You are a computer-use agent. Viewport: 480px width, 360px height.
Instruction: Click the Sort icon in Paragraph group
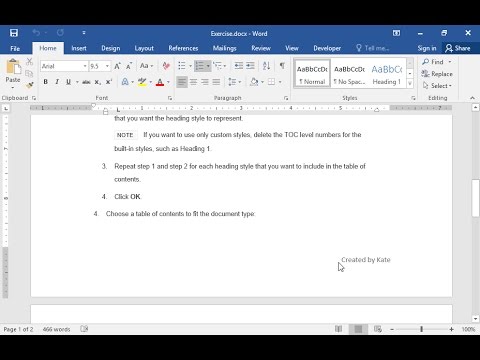pyautogui.click(x=266, y=66)
